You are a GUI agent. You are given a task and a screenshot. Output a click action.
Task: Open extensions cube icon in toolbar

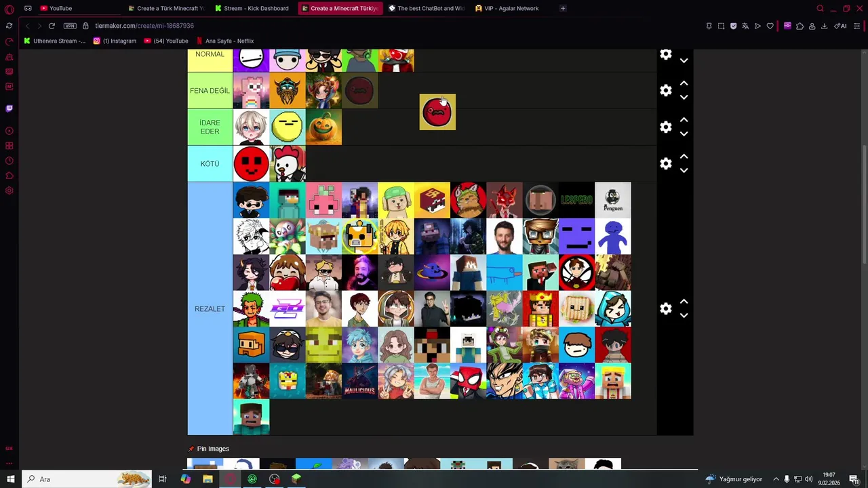[800, 26]
